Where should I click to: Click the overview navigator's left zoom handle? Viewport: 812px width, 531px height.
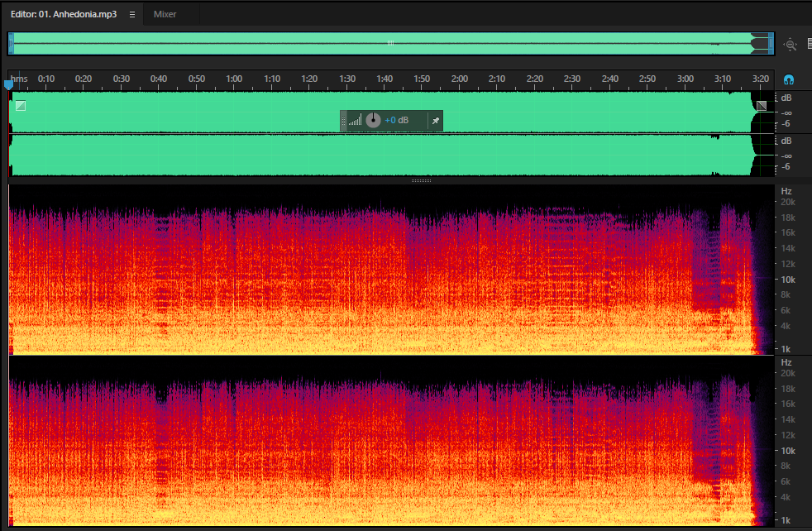tap(11, 44)
